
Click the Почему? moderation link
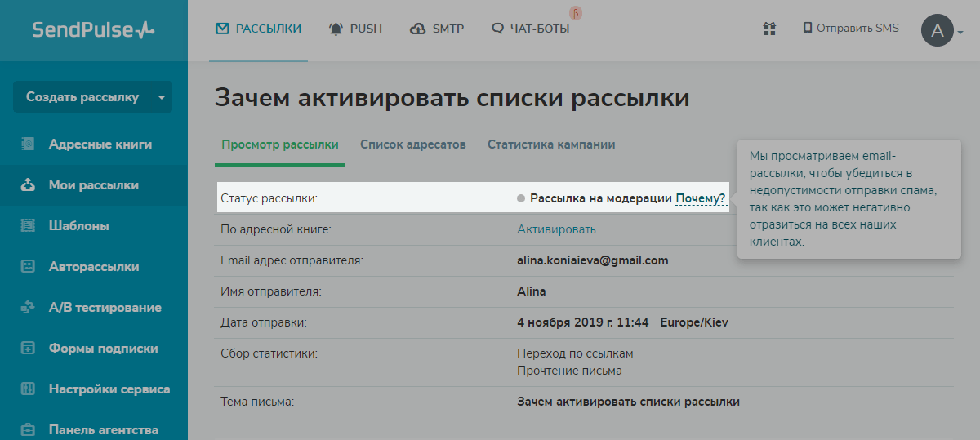click(x=700, y=198)
